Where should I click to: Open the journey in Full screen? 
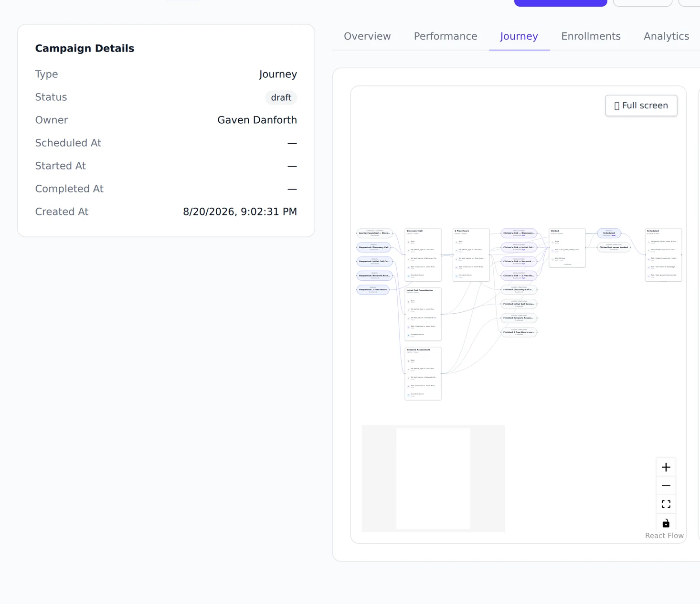pyautogui.click(x=641, y=106)
